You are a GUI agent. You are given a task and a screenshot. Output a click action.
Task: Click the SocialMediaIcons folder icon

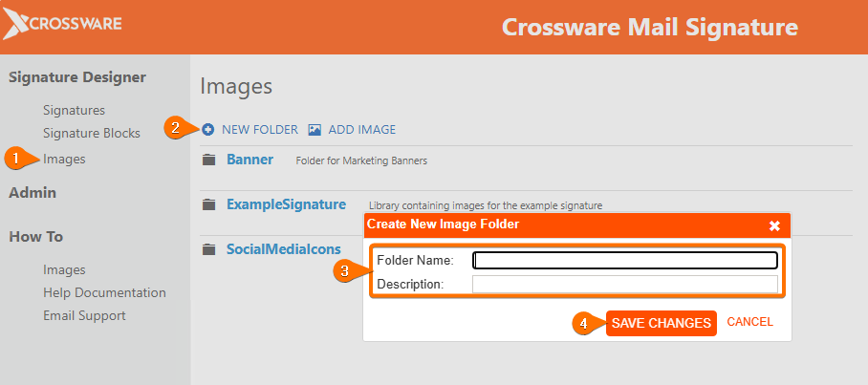tap(209, 249)
